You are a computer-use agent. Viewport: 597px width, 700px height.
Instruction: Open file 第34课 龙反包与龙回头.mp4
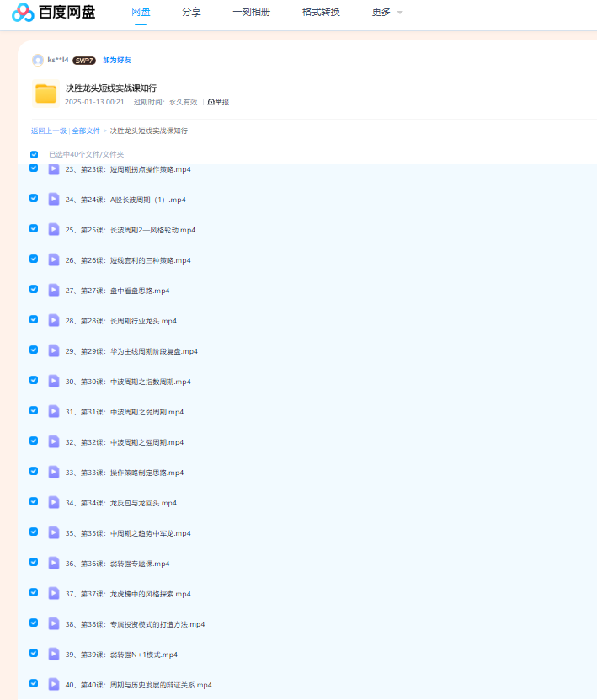121,503
